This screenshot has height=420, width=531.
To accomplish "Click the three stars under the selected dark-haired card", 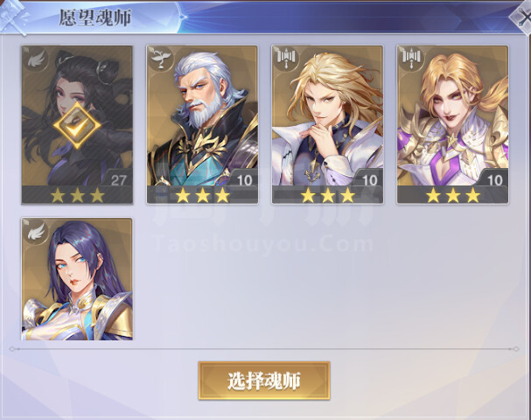I will 77,195.
